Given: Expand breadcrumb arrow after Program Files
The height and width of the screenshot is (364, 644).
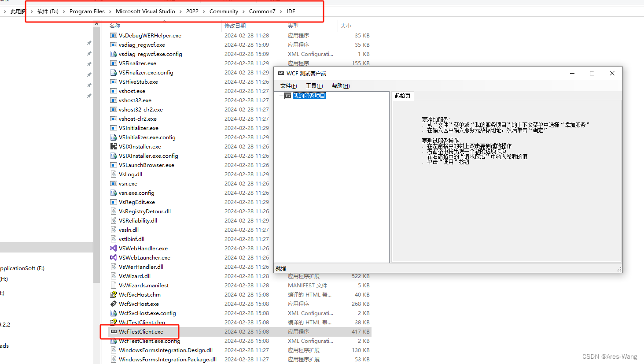Looking at the screenshot, I should click(x=110, y=11).
